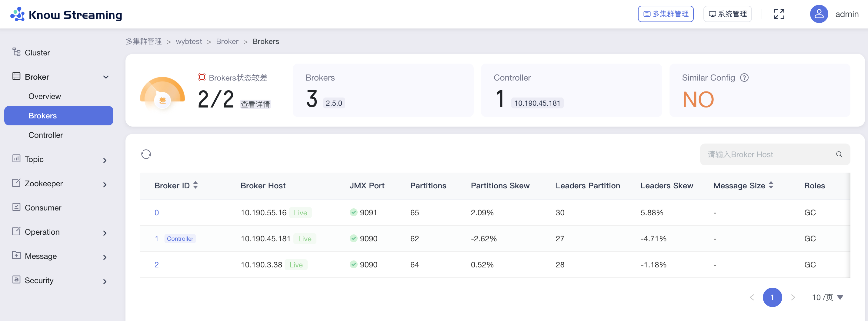The image size is (868, 321).
Task: Click the 多集群管理 button in header
Action: point(666,14)
